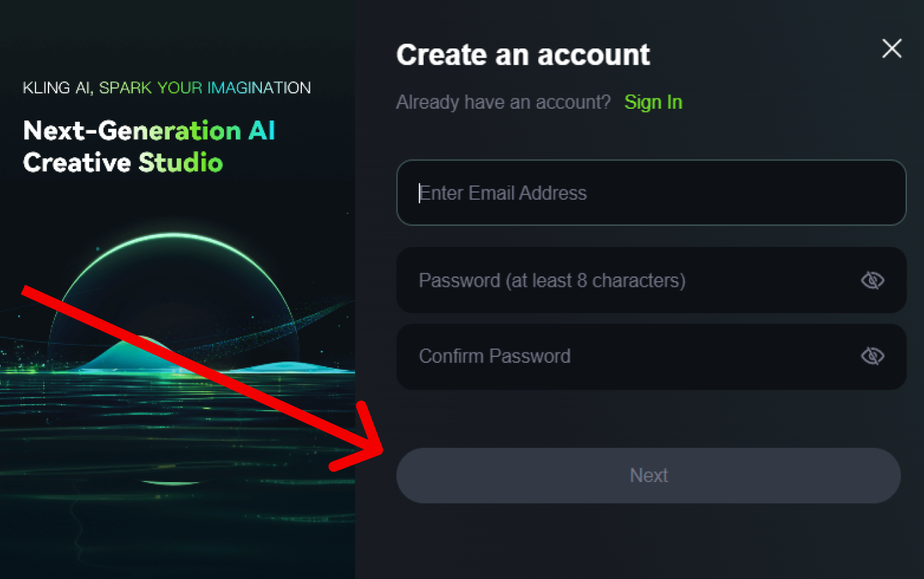Show password in the Password field
Viewport: 924px width, 579px height.
pyautogui.click(x=872, y=280)
